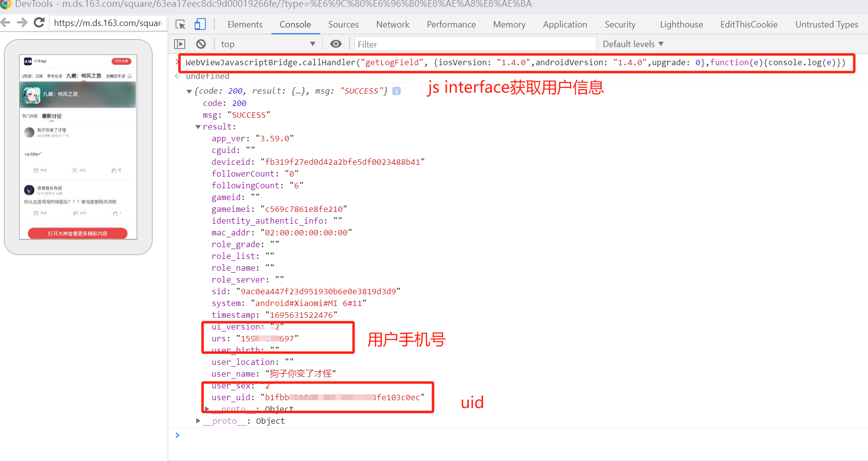Screen dimensions: 868x461
Task: Click 狗子你变了才怪 user avatar
Action: point(29,132)
